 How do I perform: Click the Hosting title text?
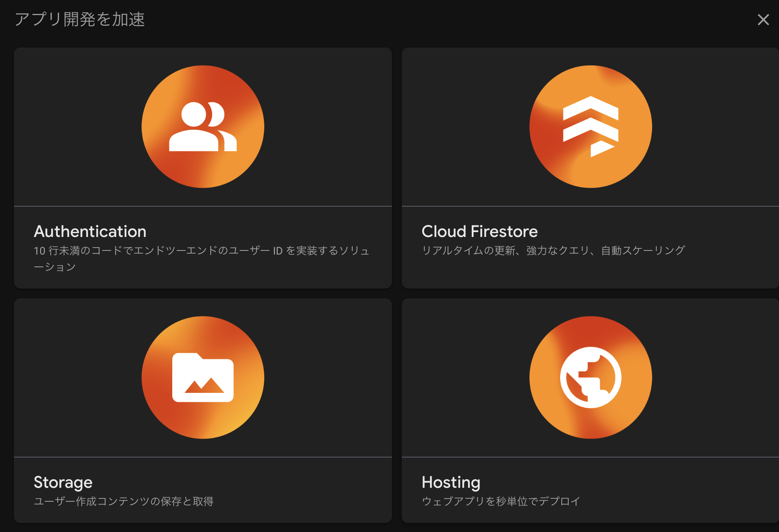point(451,482)
